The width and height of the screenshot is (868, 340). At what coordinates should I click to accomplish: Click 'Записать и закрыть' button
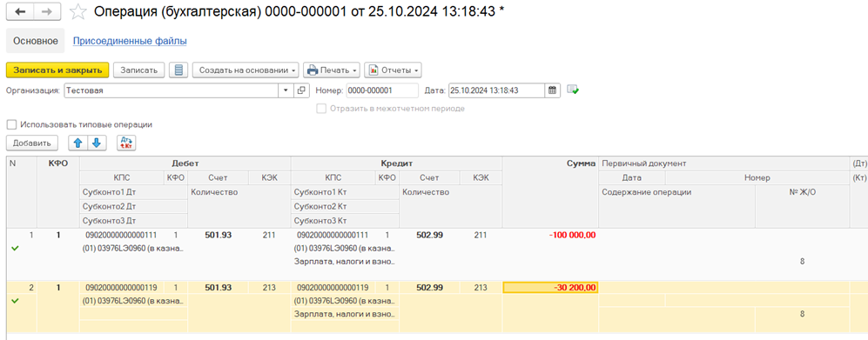coord(57,70)
